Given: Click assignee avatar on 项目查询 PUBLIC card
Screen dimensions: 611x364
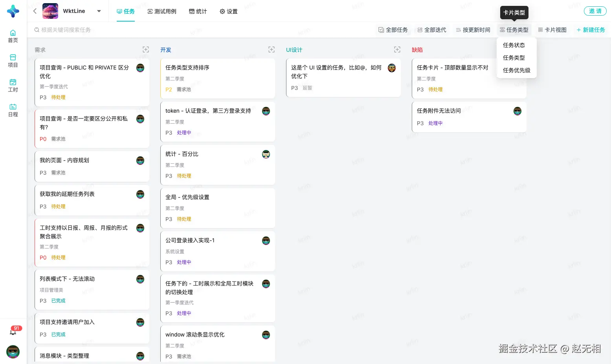Looking at the screenshot, I should click(x=140, y=68).
